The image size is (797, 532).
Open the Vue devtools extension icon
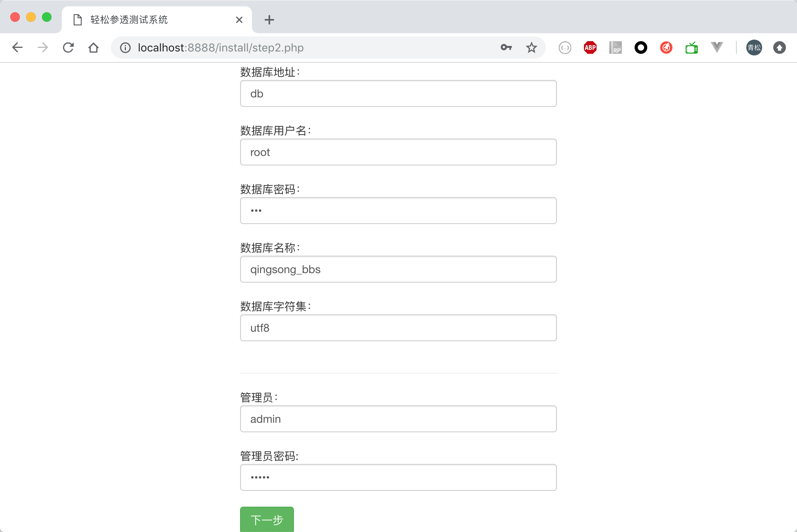click(x=717, y=47)
